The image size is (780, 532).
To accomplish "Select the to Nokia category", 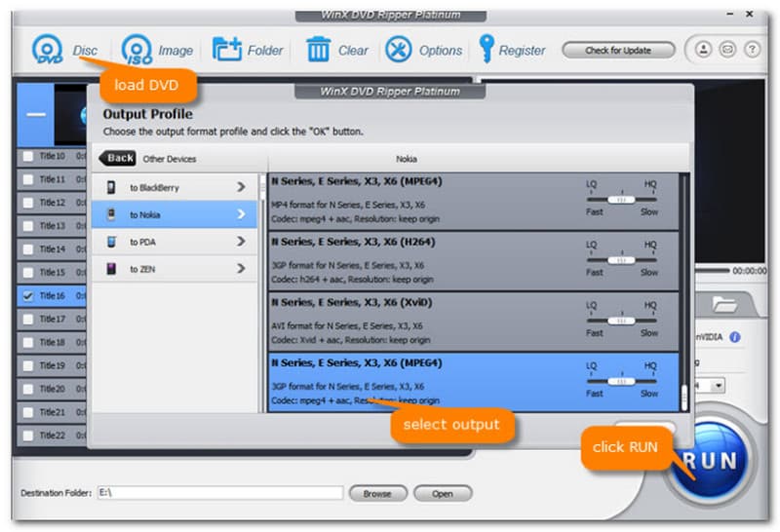I will point(175,214).
